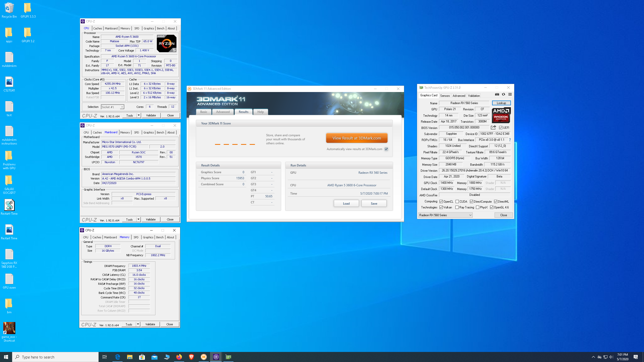Viewport: 644px width, 362px height.
Task: Take GPU-Z screenshot with camera icon
Action: coord(497,95)
